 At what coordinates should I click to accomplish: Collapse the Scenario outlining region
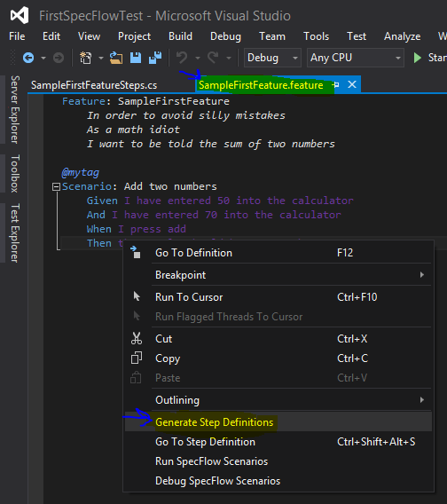pos(56,186)
